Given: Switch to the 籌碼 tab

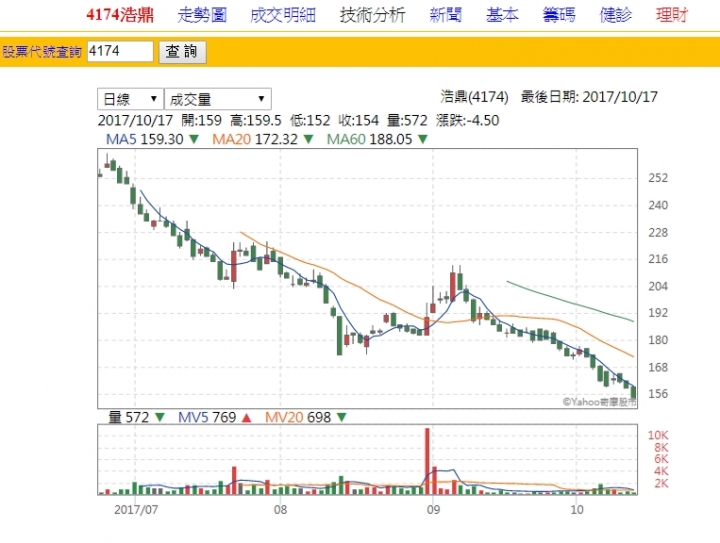Looking at the screenshot, I should click(x=559, y=15).
